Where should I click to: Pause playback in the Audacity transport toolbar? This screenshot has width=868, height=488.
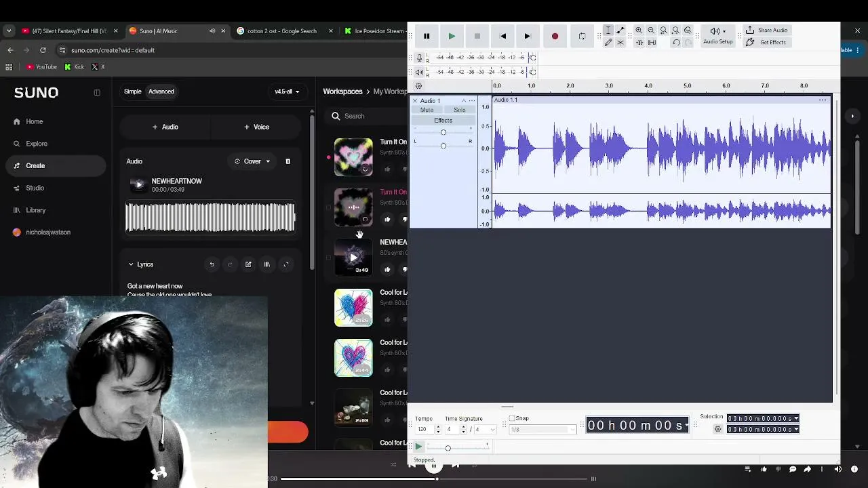click(x=427, y=36)
